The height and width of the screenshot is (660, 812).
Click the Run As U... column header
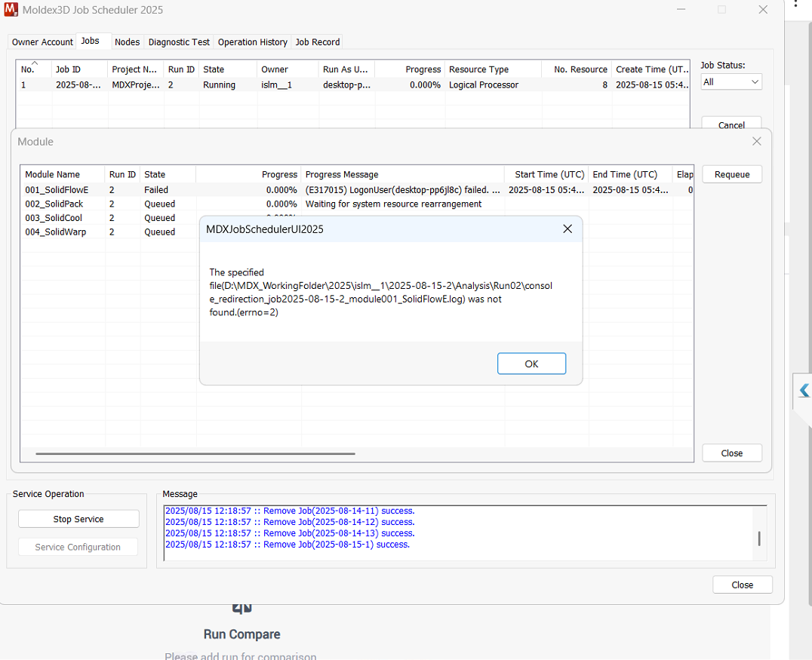point(346,69)
